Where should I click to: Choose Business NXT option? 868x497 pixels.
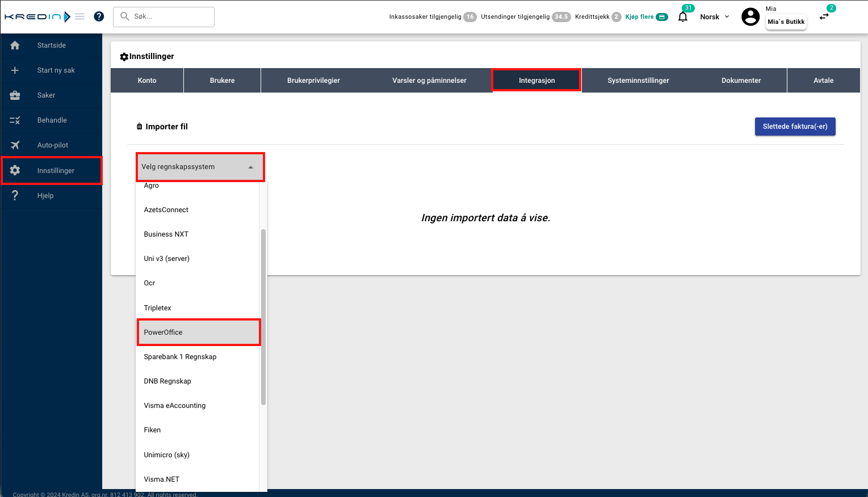tap(198, 234)
